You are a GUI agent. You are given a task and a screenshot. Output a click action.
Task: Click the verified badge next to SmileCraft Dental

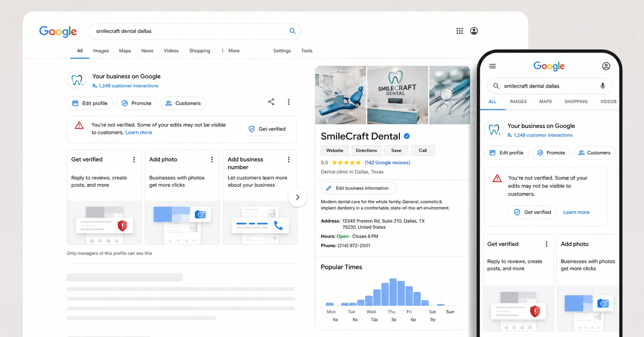tap(407, 136)
